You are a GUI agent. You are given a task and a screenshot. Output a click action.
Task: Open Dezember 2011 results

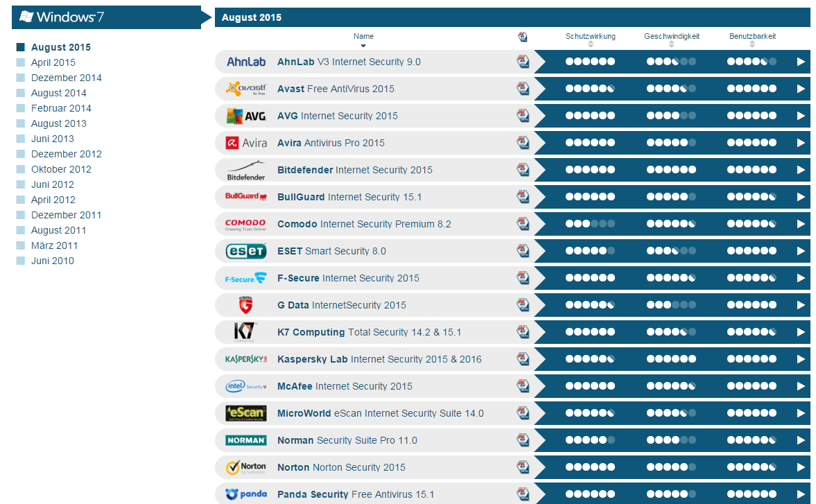[66, 215]
